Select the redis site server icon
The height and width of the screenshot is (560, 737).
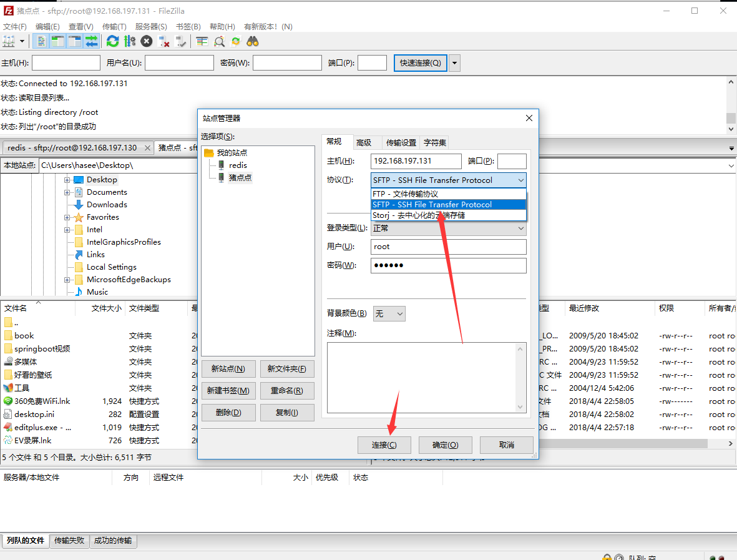[221, 165]
